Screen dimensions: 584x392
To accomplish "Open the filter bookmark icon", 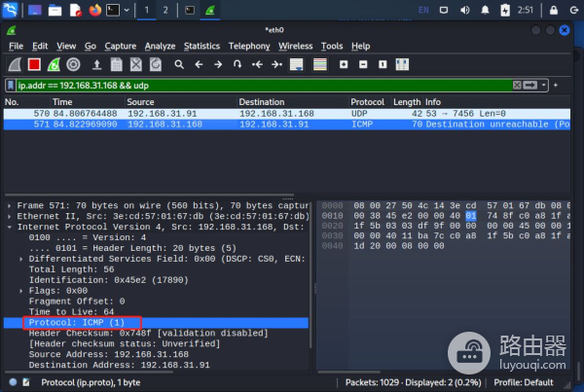I will pos(11,85).
